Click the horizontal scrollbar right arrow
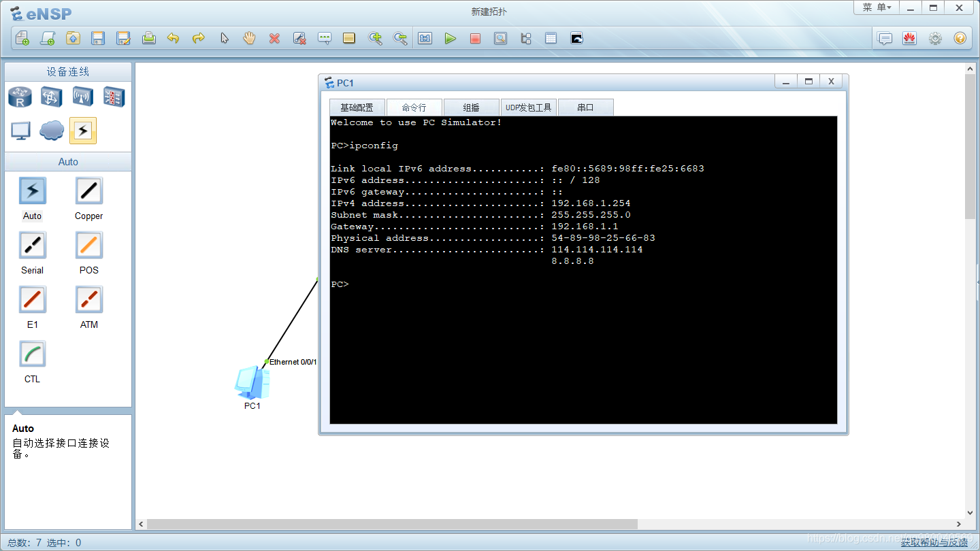Image resolution: width=980 pixels, height=551 pixels. tap(959, 524)
